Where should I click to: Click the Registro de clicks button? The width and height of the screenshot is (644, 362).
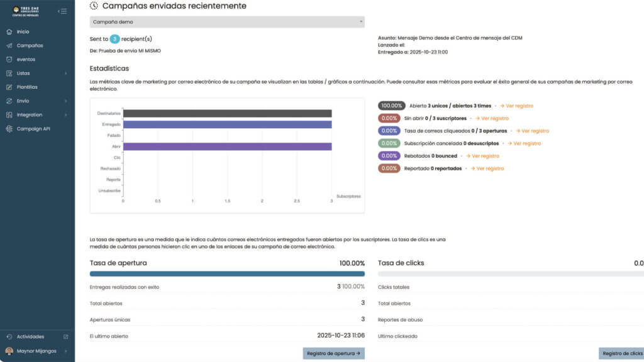621,353
